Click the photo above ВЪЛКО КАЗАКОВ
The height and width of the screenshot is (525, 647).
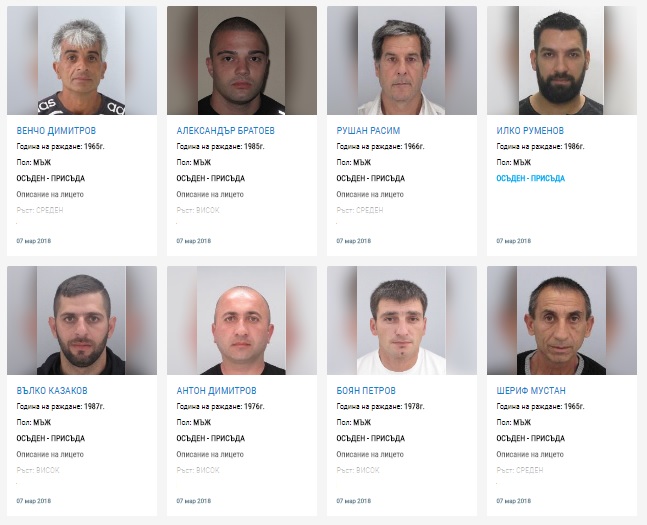tap(82, 320)
